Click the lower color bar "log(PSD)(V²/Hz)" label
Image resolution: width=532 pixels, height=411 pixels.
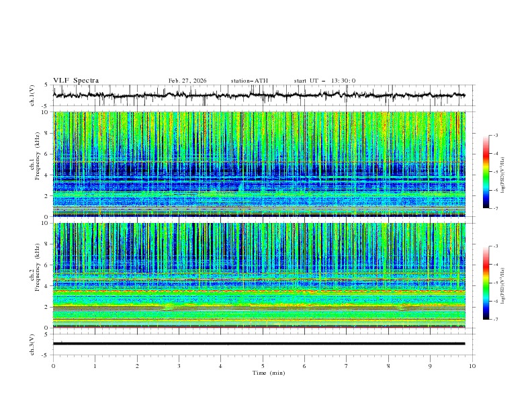pyautogui.click(x=503, y=285)
